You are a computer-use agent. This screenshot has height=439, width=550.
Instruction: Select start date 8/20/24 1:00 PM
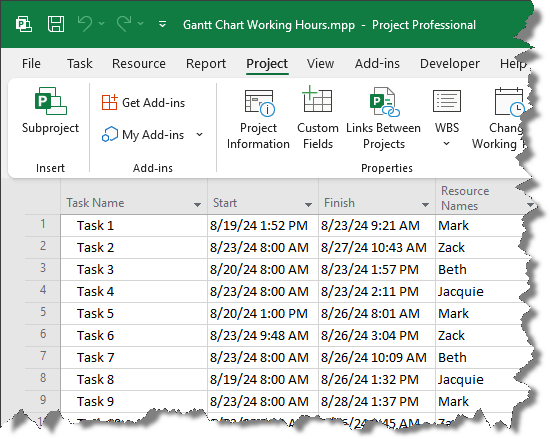[x=263, y=313]
